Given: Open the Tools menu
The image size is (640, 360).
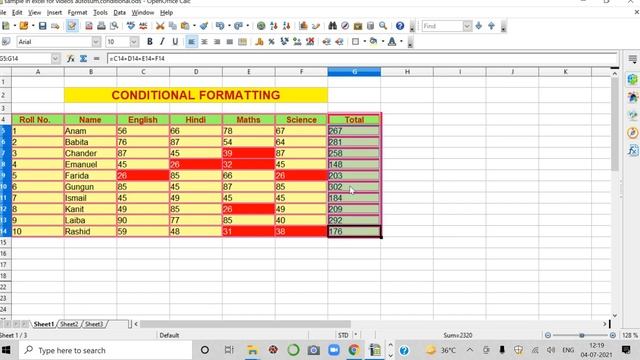Looking at the screenshot, I should click(x=100, y=13).
